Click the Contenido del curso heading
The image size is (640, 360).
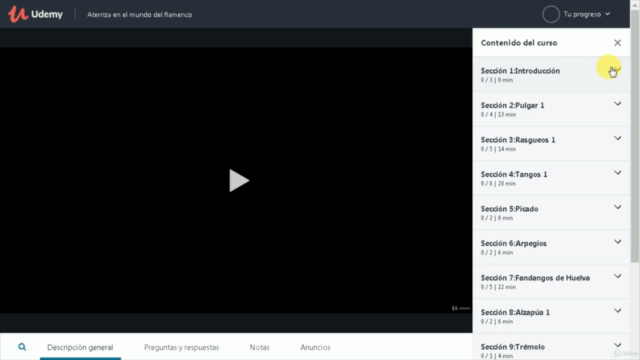tap(519, 43)
